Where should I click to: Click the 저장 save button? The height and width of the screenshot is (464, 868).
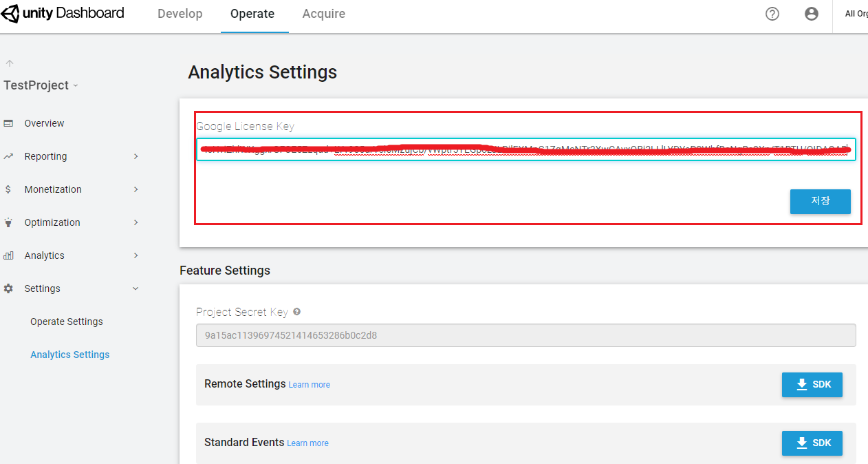pos(821,201)
